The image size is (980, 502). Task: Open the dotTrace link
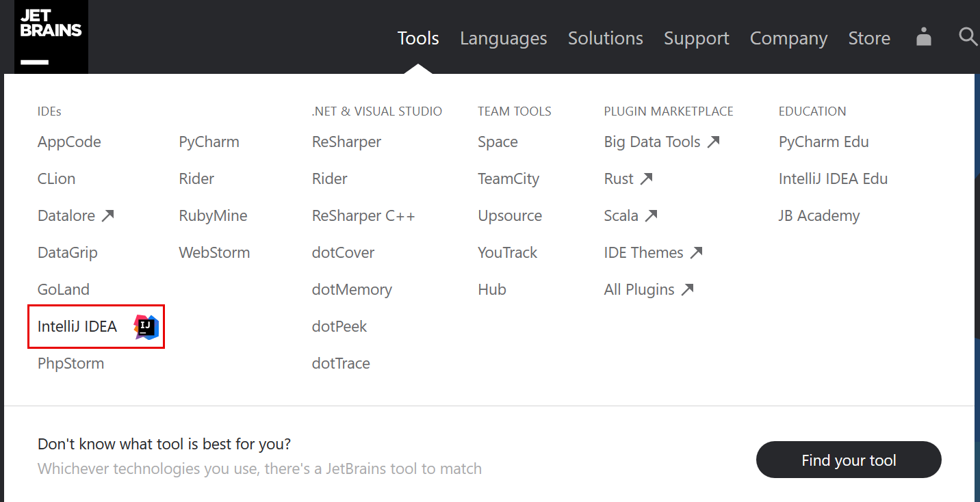point(341,364)
